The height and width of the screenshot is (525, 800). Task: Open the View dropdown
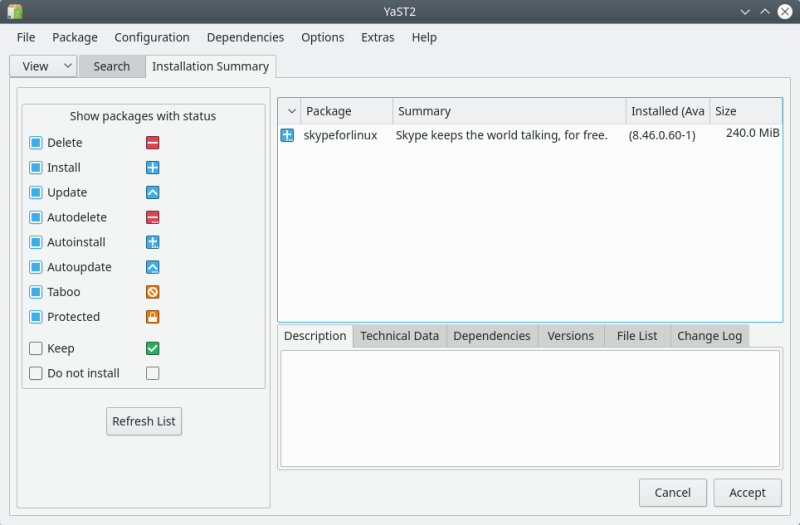pyautogui.click(x=43, y=66)
